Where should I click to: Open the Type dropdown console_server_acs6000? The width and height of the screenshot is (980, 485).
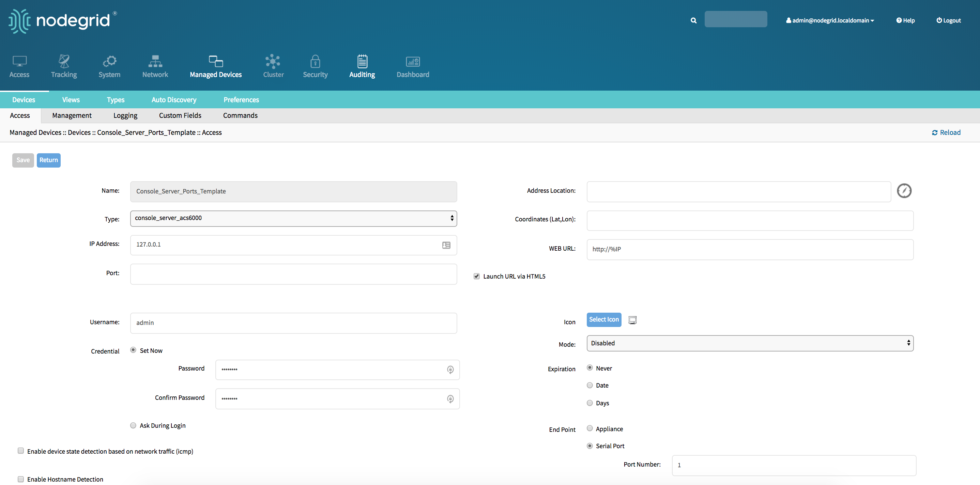pyautogui.click(x=293, y=218)
